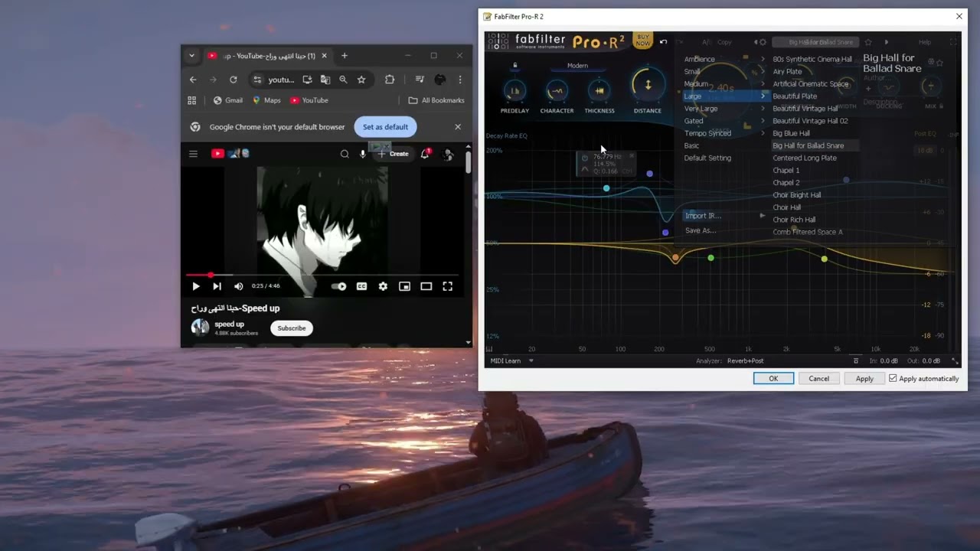This screenshot has width=980, height=551.
Task: Enable YouTube miniplayer mode
Action: click(x=404, y=286)
